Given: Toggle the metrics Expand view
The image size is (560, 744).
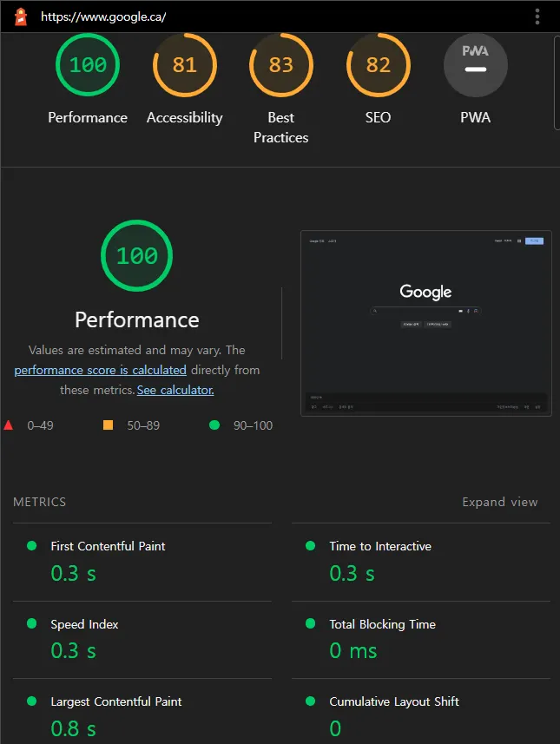Looking at the screenshot, I should tap(499, 502).
